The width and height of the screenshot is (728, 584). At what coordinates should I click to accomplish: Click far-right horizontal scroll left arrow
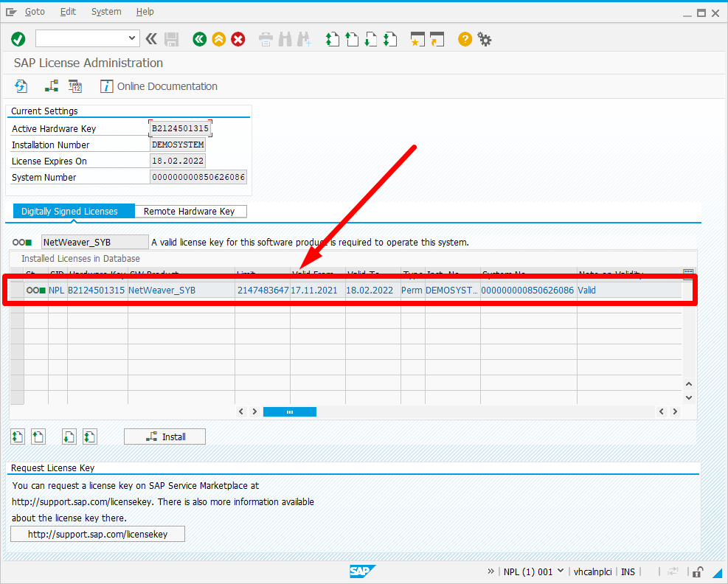click(662, 411)
